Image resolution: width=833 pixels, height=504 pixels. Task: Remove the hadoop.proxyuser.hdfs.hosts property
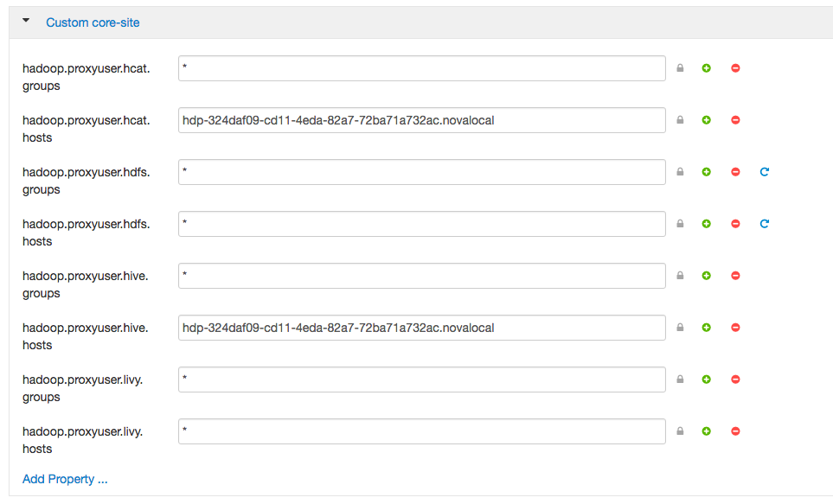coord(736,224)
